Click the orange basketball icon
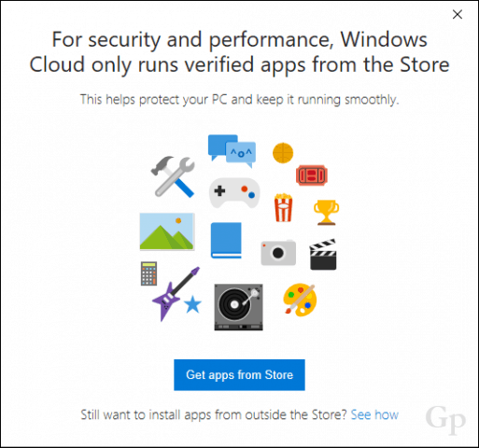Screen dimensions: 479x448 283,153
